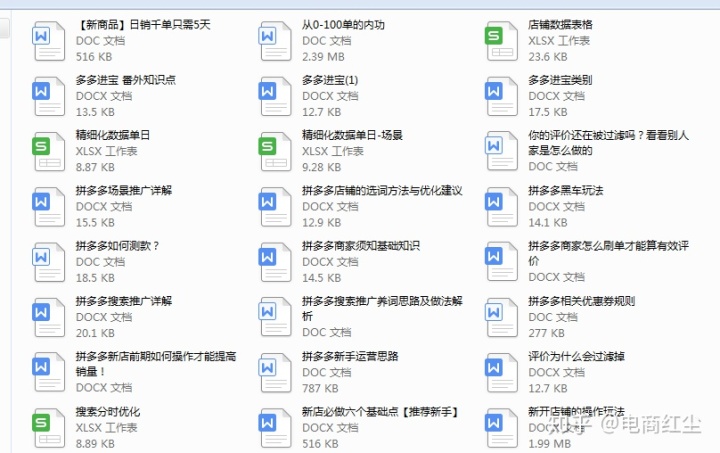The image size is (720, 453).
Task: Click the file name 拼多多黑车玩法
Action: 566,190
